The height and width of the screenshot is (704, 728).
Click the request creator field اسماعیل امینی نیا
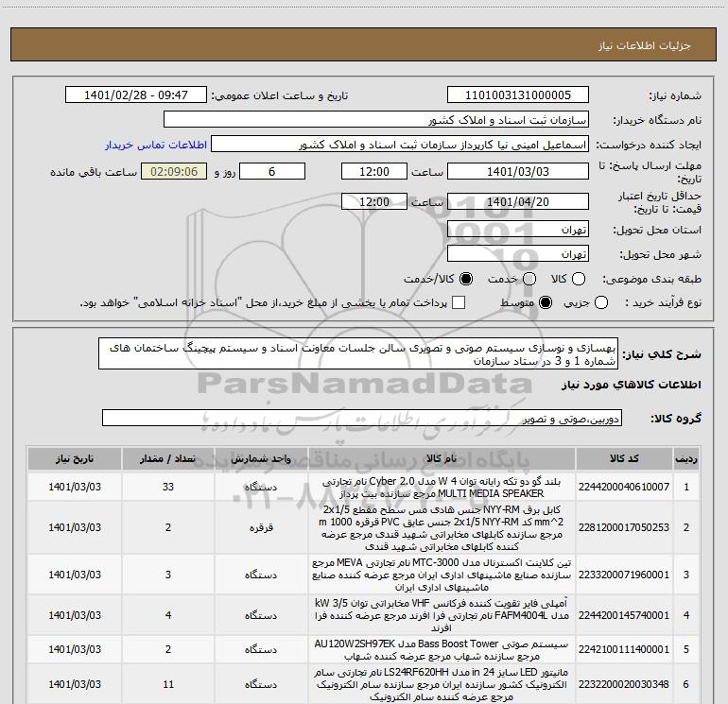[400, 145]
